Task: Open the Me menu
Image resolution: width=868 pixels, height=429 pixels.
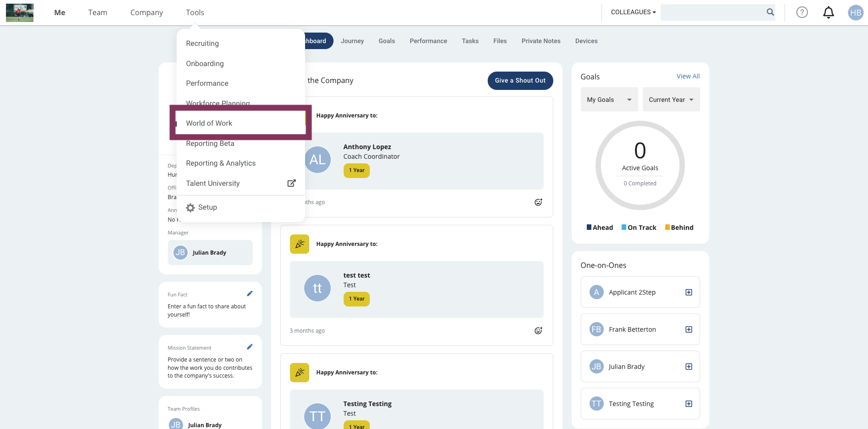Action: coord(60,12)
